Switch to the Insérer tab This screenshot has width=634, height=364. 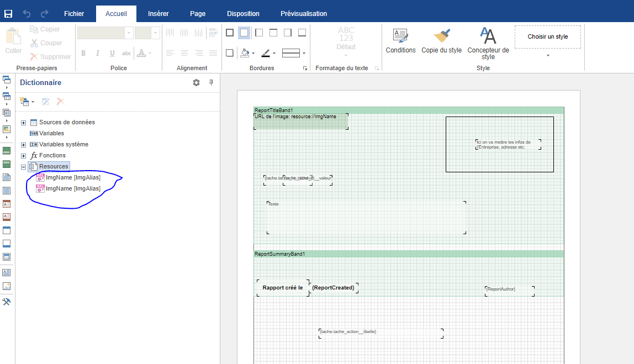158,14
